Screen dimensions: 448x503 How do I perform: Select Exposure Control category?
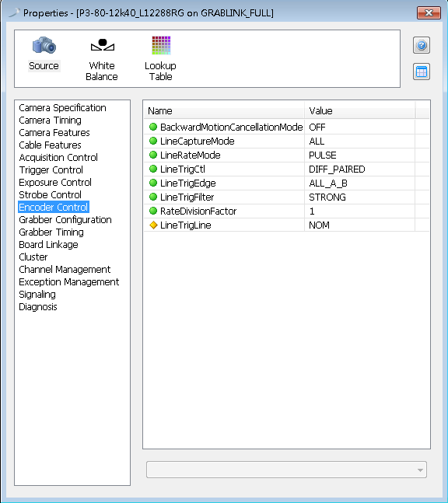tap(55, 183)
